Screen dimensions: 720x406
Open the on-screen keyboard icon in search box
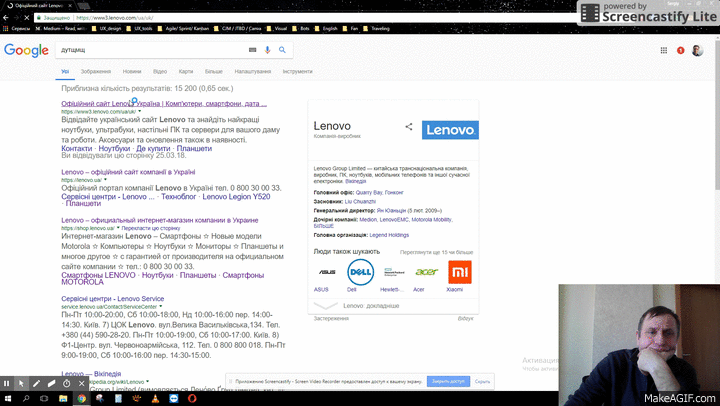[x=252, y=49]
